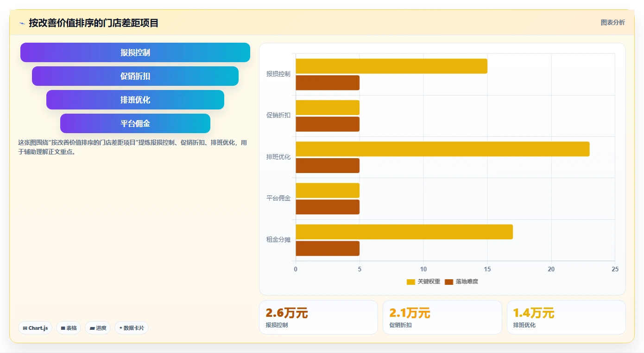Click the chart title 按改善价值排序的门店差距项目
644x353 pixels.
tap(94, 23)
